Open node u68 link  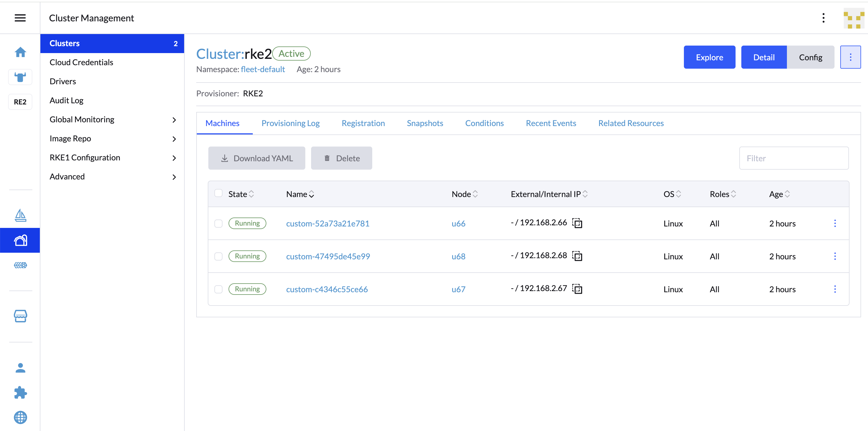[x=458, y=256]
